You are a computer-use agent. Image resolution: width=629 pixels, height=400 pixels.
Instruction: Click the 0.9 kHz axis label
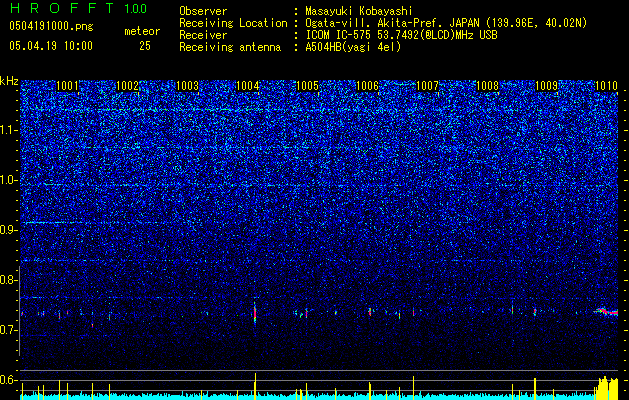(x=8, y=230)
